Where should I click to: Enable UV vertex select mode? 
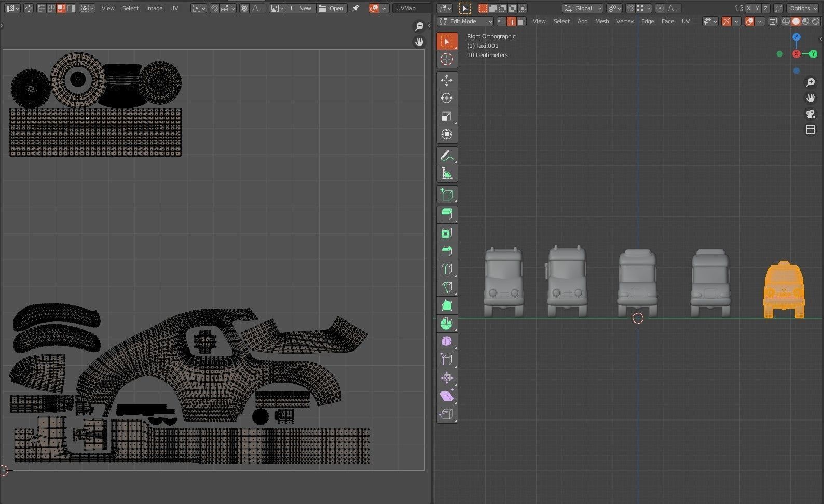42,8
